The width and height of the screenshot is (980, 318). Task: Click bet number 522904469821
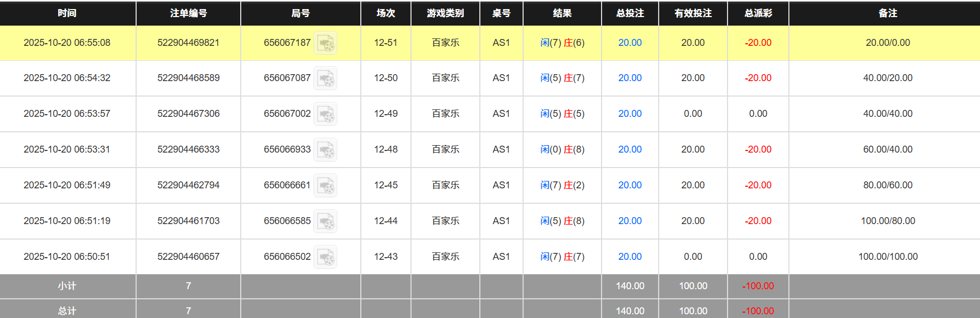click(x=188, y=43)
